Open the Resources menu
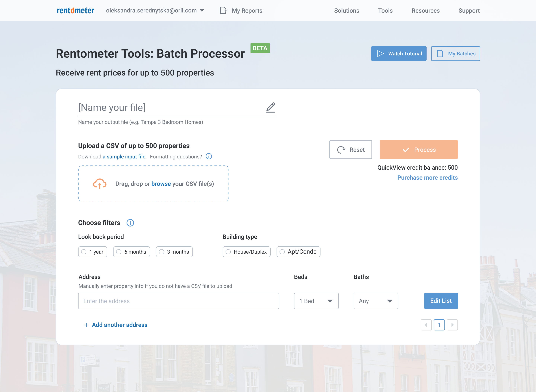536x392 pixels. tap(426, 10)
